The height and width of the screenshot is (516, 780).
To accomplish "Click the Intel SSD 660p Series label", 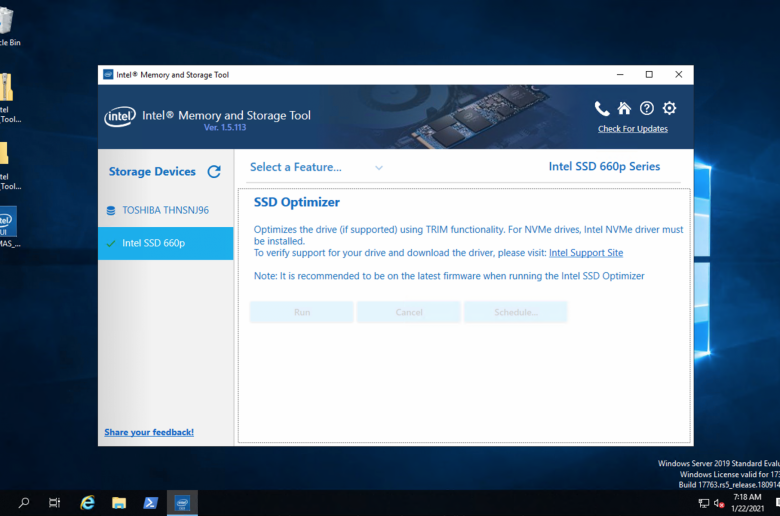I will pos(604,166).
